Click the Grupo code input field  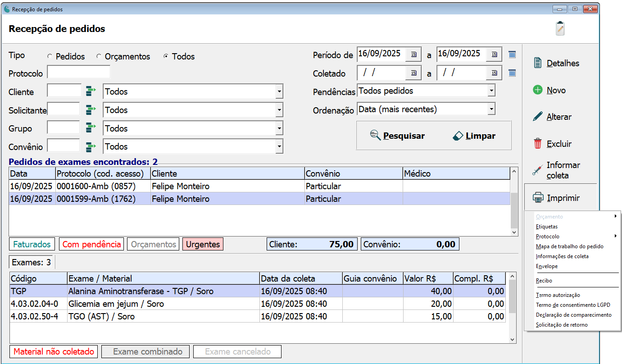(64, 128)
